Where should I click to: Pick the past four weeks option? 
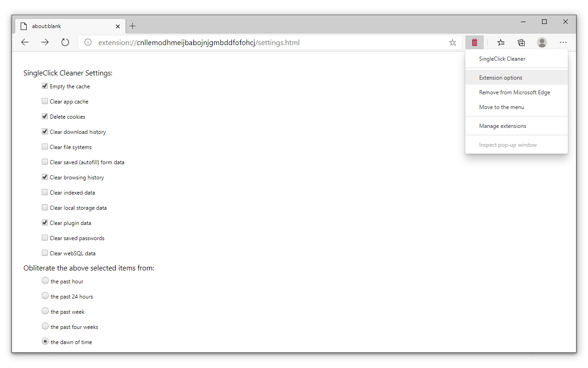click(x=45, y=326)
